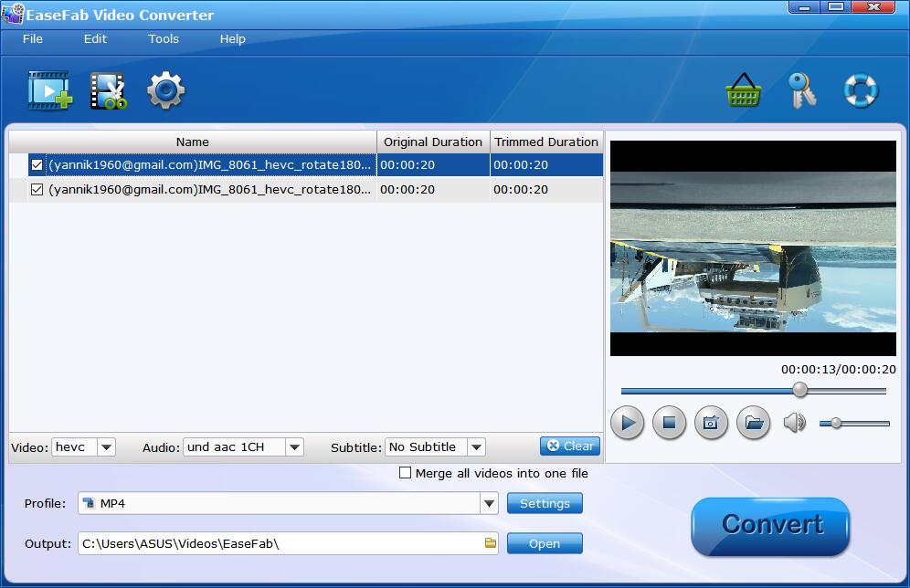This screenshot has width=910, height=588.
Task: Click the 00:00:13/00:00:20 time readout
Action: point(838,370)
